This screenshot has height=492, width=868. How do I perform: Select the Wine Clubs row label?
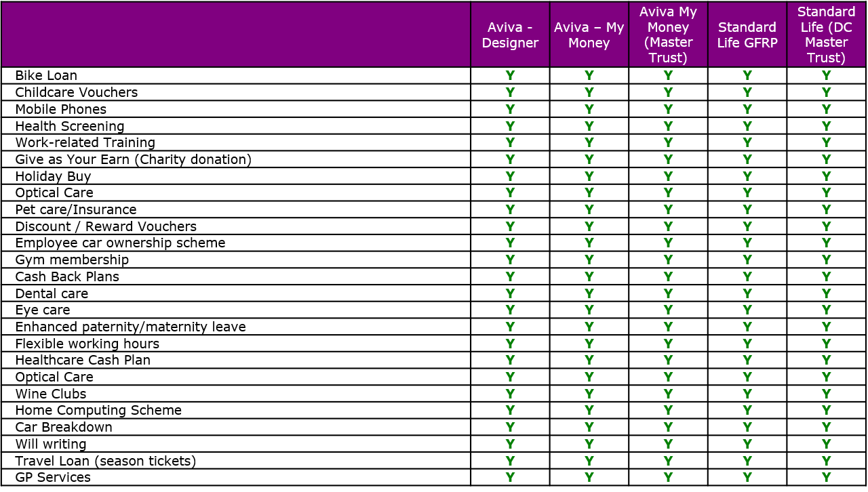51,394
